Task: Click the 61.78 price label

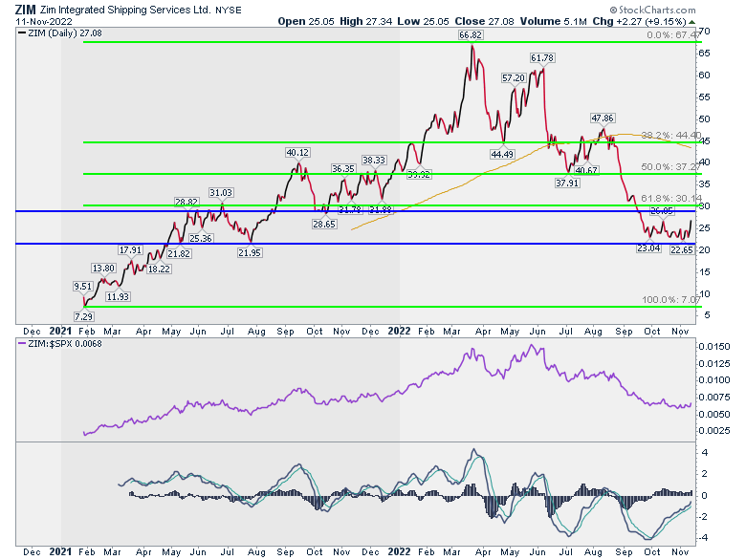Action: (542, 58)
